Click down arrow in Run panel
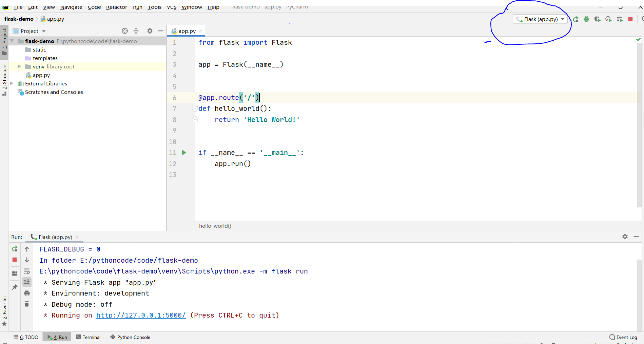 coord(27,260)
